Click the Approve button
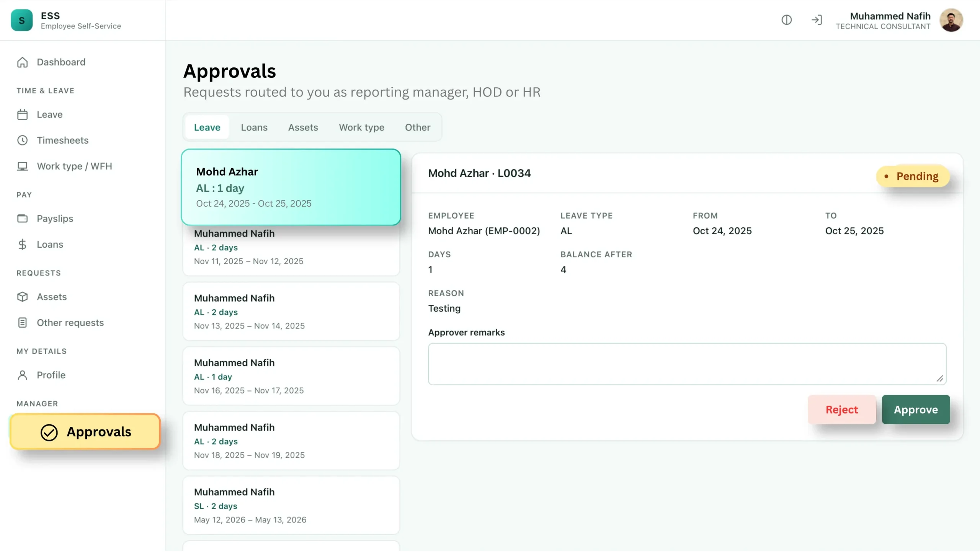Image resolution: width=980 pixels, height=552 pixels. pyautogui.click(x=916, y=410)
